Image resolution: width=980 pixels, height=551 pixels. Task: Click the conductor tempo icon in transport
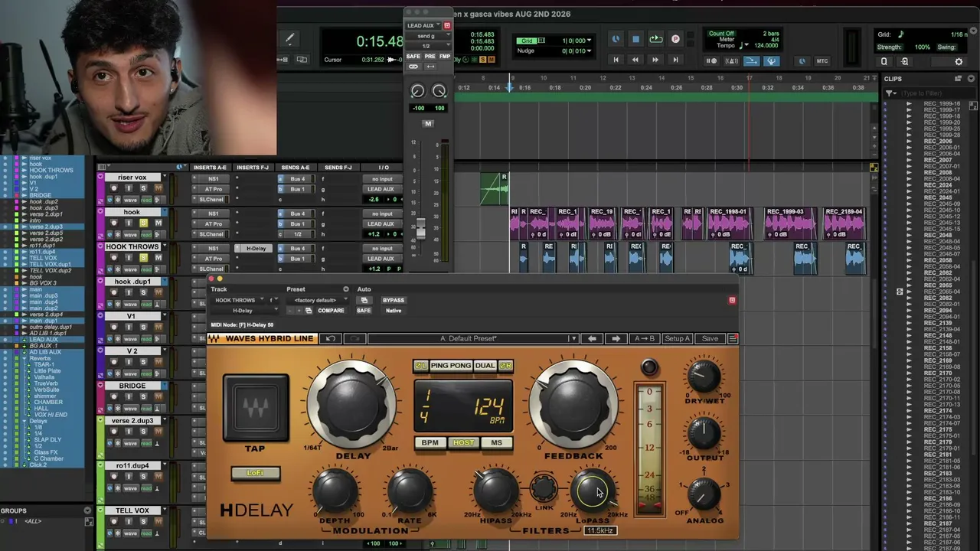coord(771,61)
